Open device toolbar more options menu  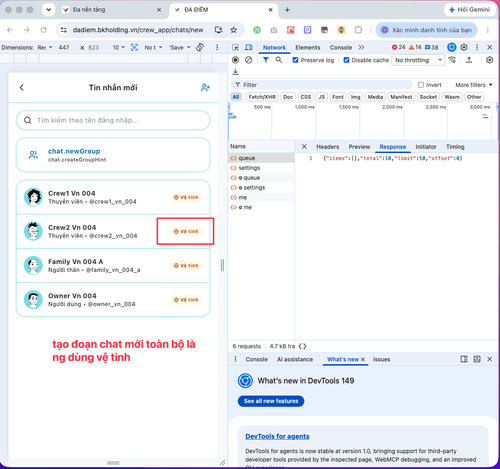coord(217,47)
